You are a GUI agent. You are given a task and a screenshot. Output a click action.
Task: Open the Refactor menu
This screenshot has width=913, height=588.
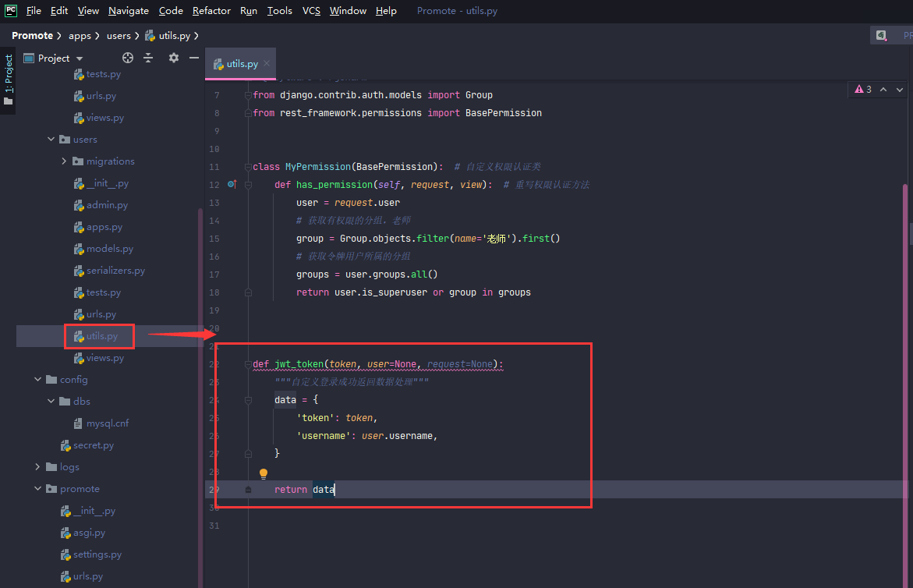point(211,10)
